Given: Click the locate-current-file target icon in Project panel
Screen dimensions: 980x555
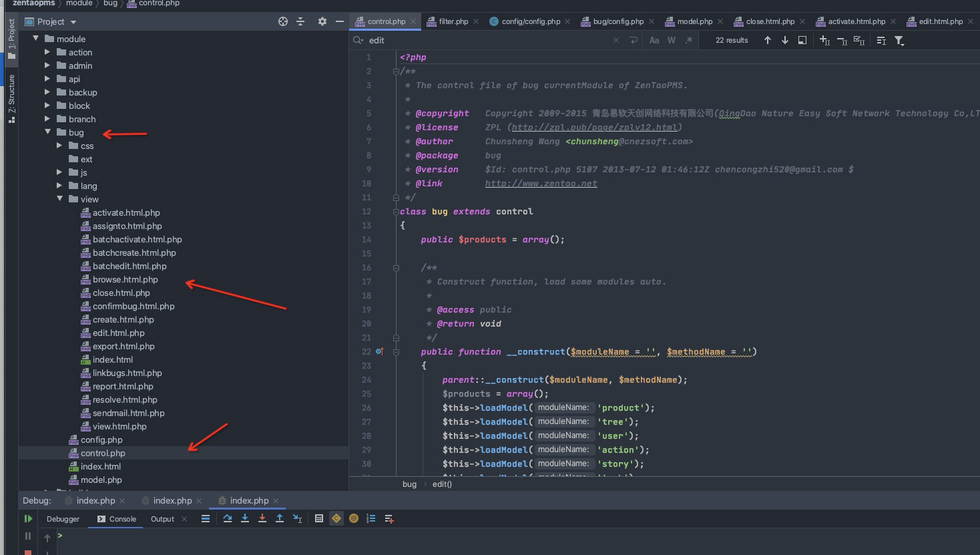Looking at the screenshot, I should coord(283,21).
